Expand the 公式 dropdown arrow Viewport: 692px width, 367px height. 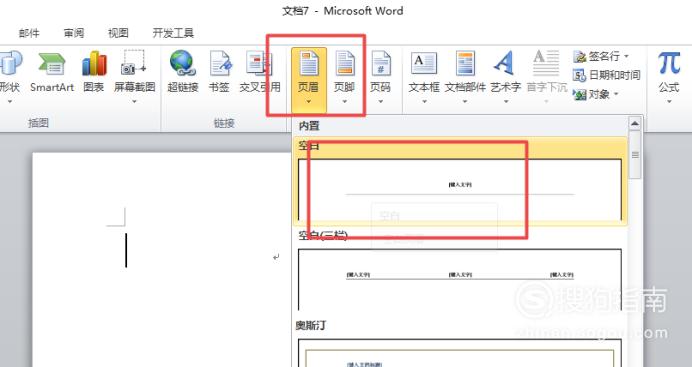point(669,101)
